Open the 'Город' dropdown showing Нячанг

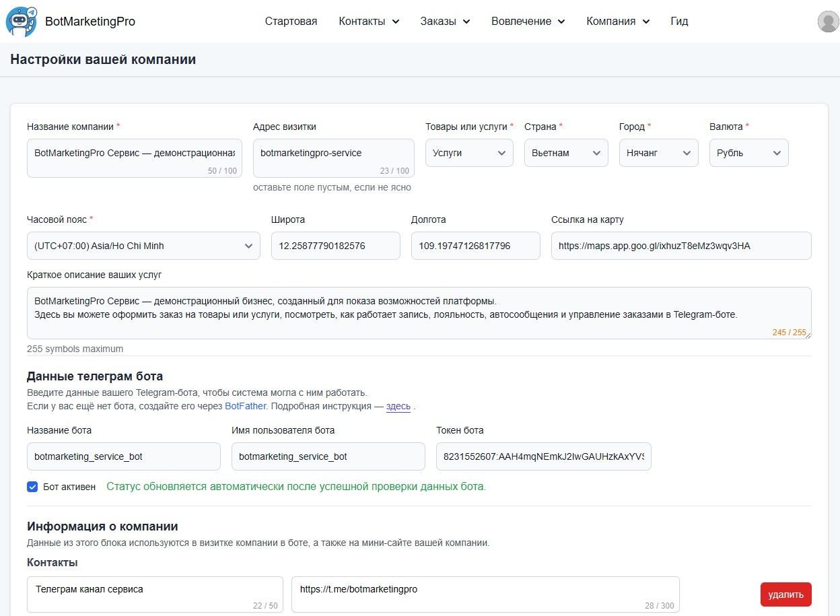[x=658, y=153]
